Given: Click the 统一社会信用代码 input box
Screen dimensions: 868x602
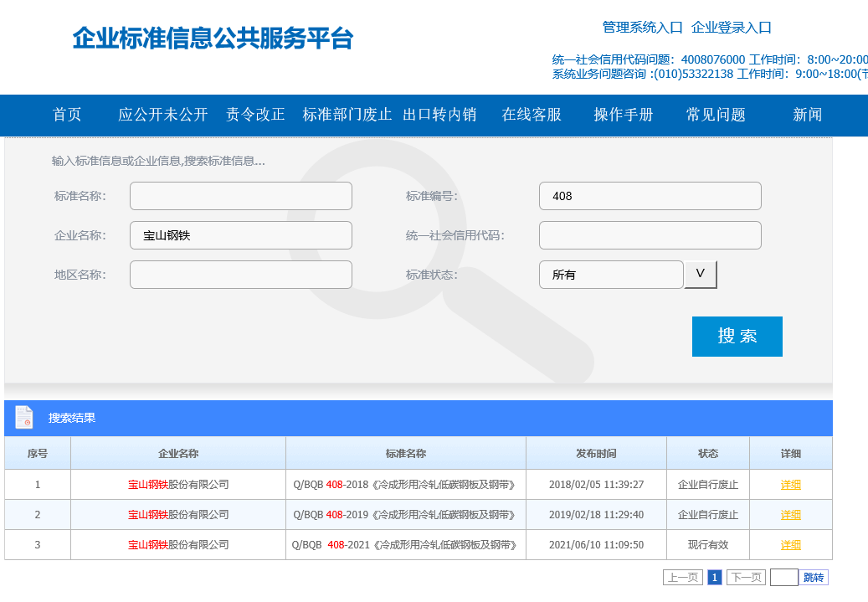Looking at the screenshot, I should 650,235.
